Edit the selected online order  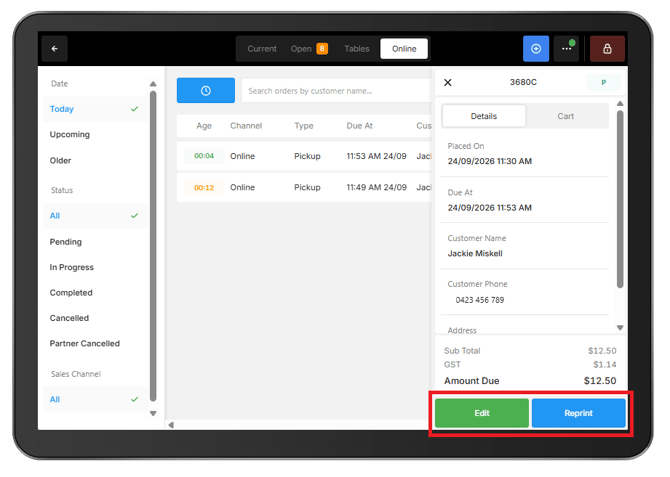[482, 413]
